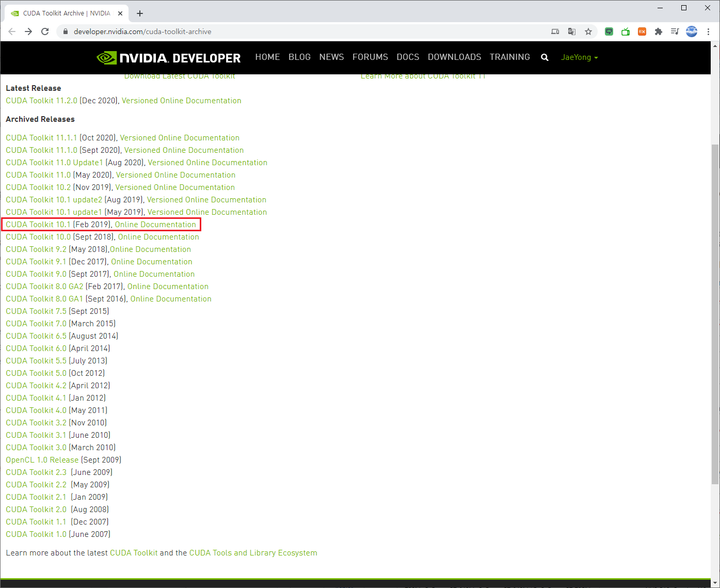Open CUDA Toolkit 11.1.1 link
Screen dimensions: 720x588
tap(41, 138)
